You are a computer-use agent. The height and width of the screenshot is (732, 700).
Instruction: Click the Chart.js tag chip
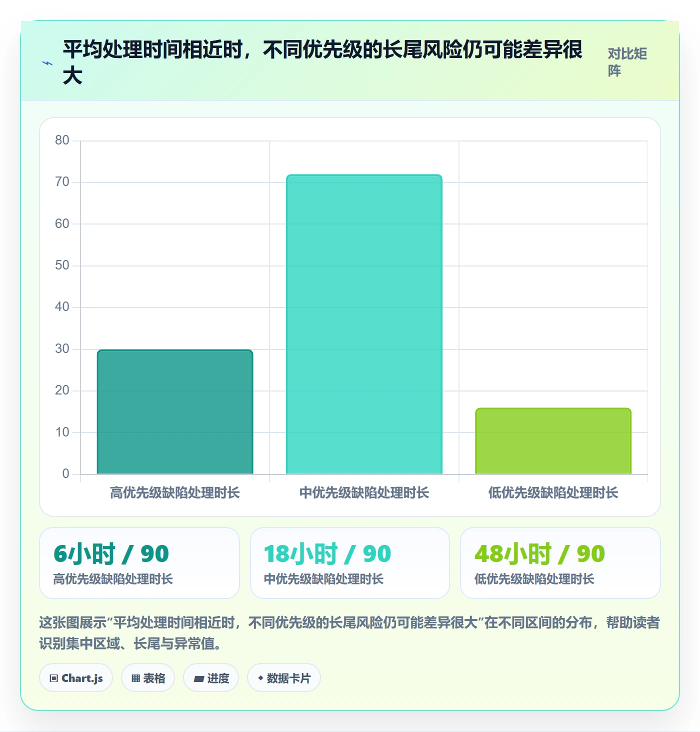pyautogui.click(x=76, y=678)
